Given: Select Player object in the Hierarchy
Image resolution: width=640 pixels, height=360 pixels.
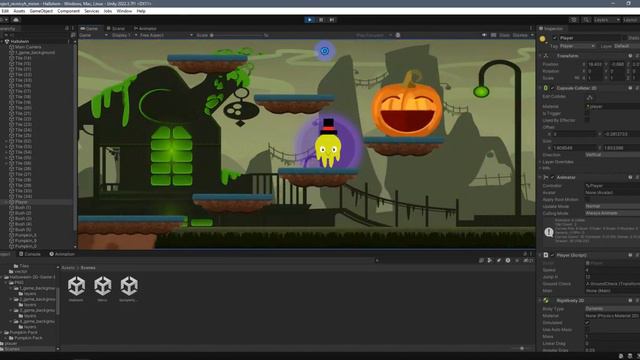Looking at the screenshot, I should tap(21, 202).
